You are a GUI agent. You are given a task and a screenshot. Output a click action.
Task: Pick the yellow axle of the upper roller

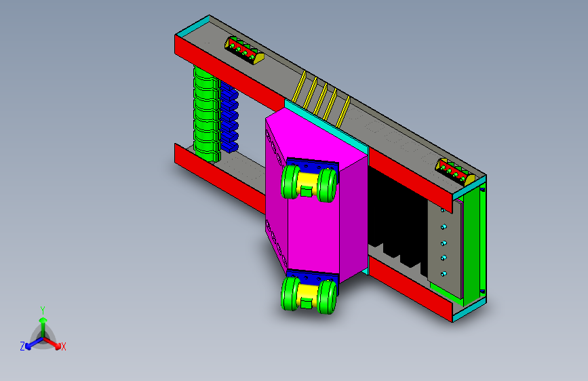(x=309, y=182)
